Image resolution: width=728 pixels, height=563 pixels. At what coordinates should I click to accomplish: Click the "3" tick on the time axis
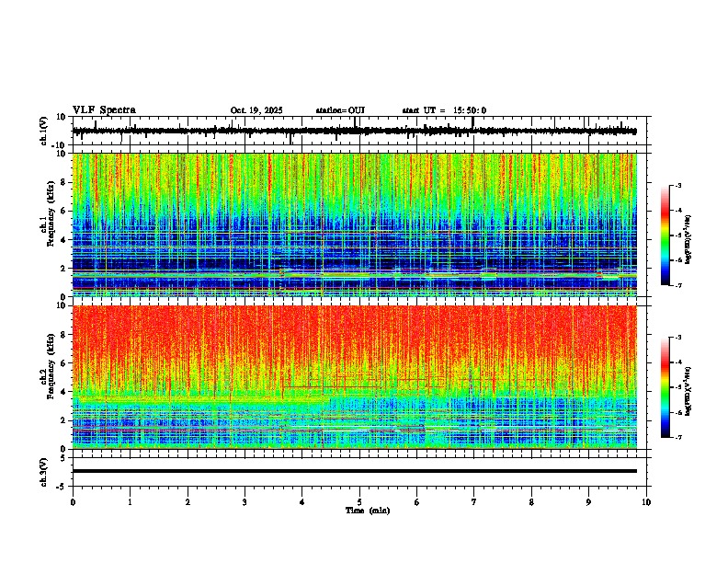[x=245, y=502]
